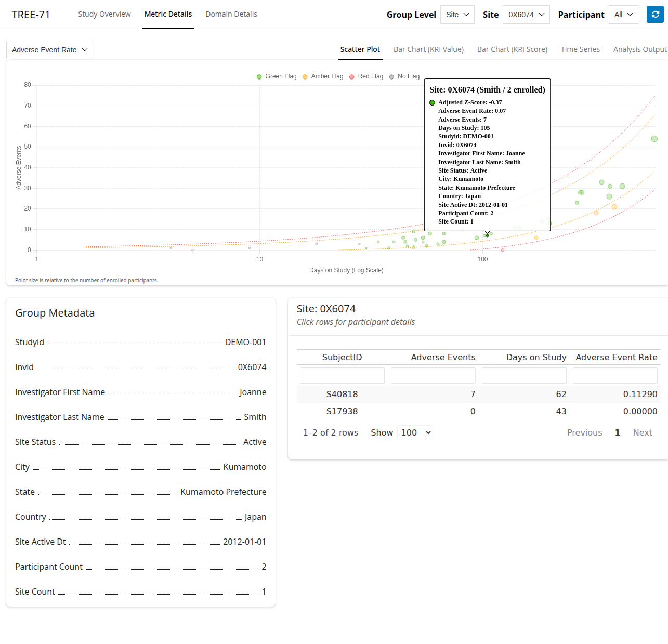This screenshot has height=644, width=668.
Task: Change the Show 100 rows selector
Action: (415, 432)
